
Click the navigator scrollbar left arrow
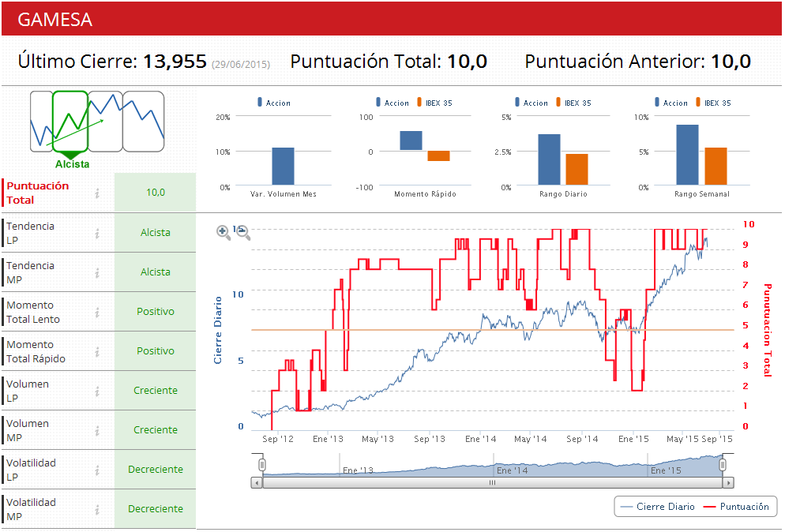pos(257,483)
